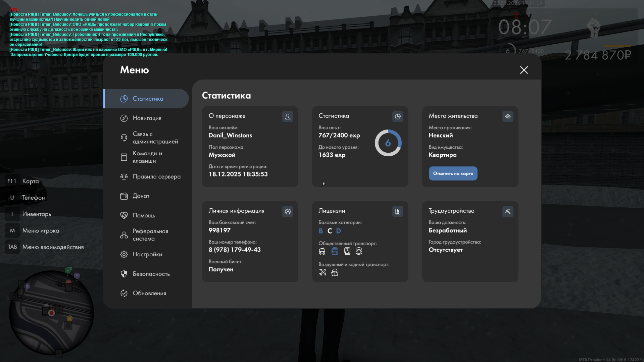644x362 pixels.
Task: Click the airplane license icon
Action: click(x=323, y=272)
